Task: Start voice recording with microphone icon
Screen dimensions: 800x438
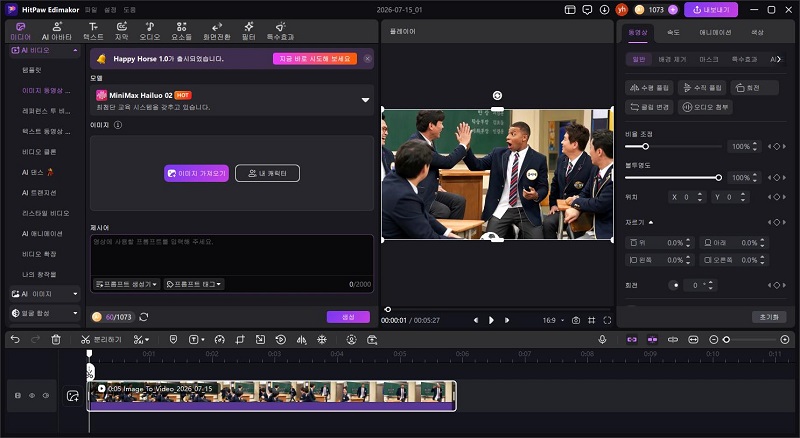Action: click(602, 339)
